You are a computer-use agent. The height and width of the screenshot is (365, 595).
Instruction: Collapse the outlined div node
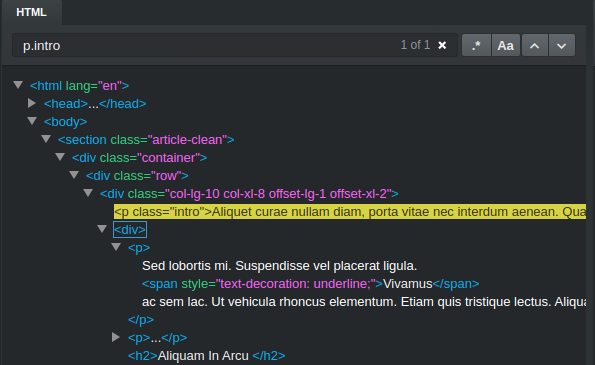coord(102,229)
